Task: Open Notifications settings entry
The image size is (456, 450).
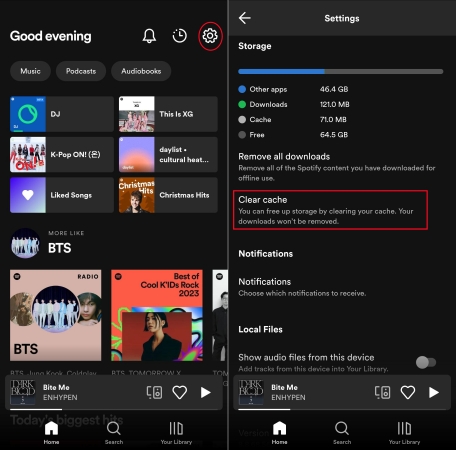Action: point(302,287)
